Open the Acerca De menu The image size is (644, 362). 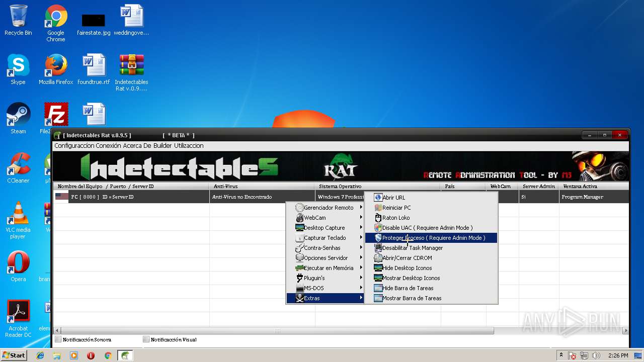(137, 146)
